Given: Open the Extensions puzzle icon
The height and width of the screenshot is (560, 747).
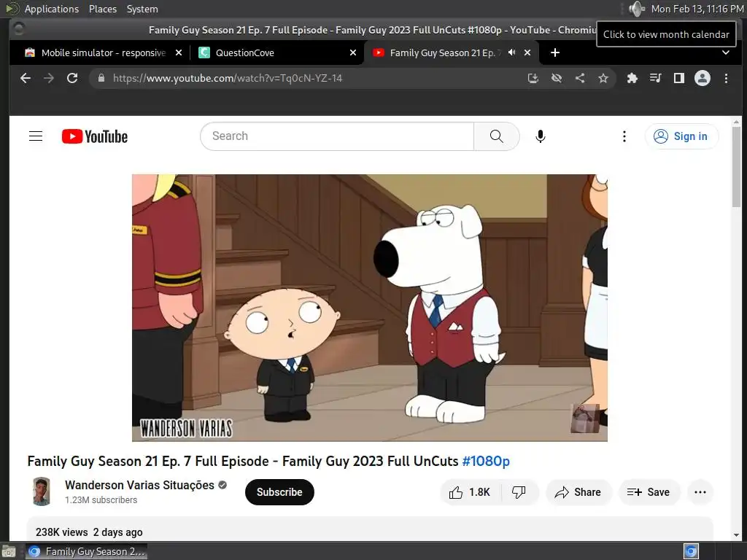Looking at the screenshot, I should click(632, 78).
